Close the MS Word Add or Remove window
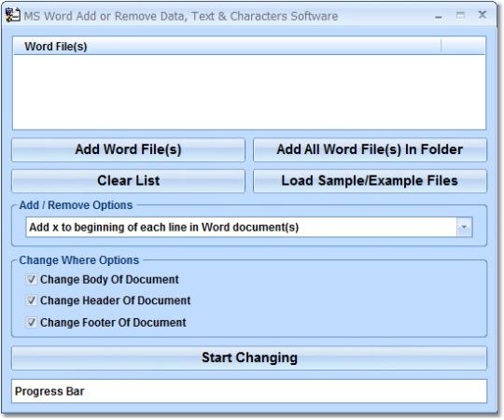The width and height of the screenshot is (504, 420). click(483, 15)
